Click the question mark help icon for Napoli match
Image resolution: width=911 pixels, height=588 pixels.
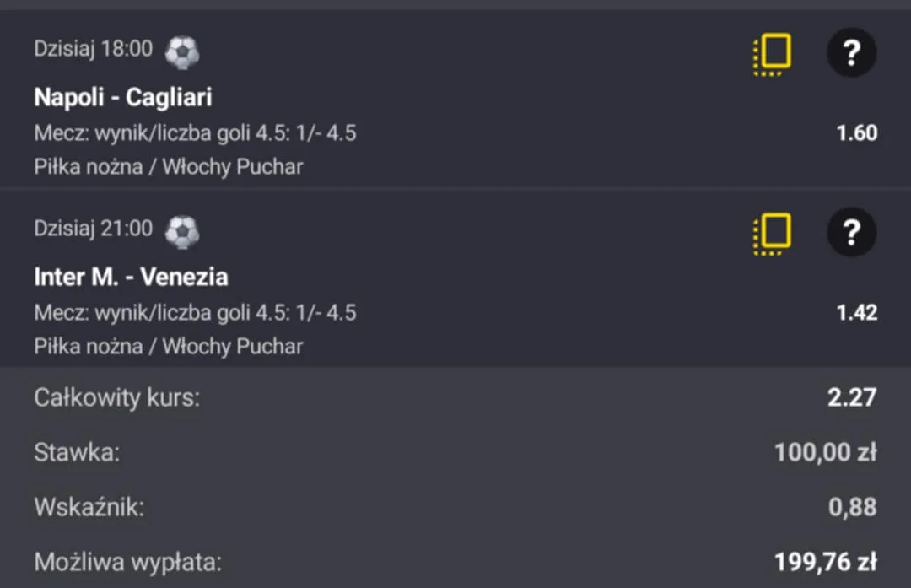point(852,52)
